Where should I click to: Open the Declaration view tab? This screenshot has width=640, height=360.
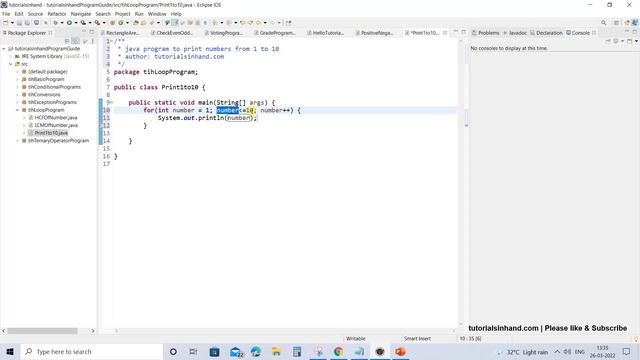click(546, 33)
